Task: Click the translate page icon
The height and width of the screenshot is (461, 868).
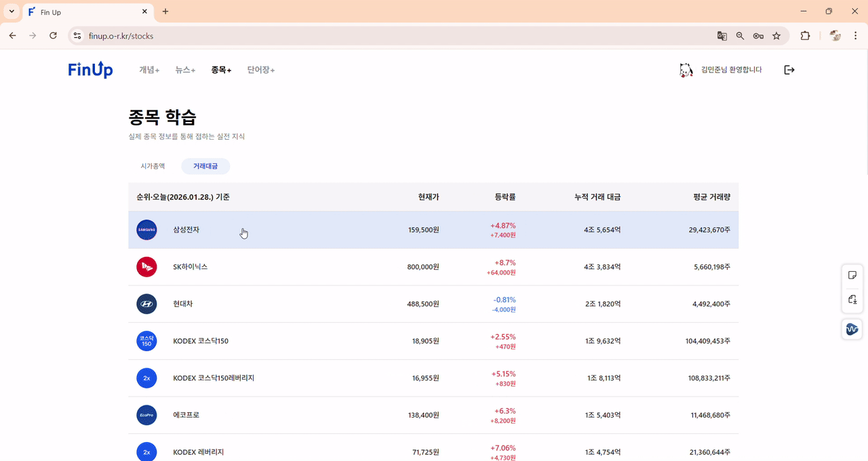Action: pos(722,36)
